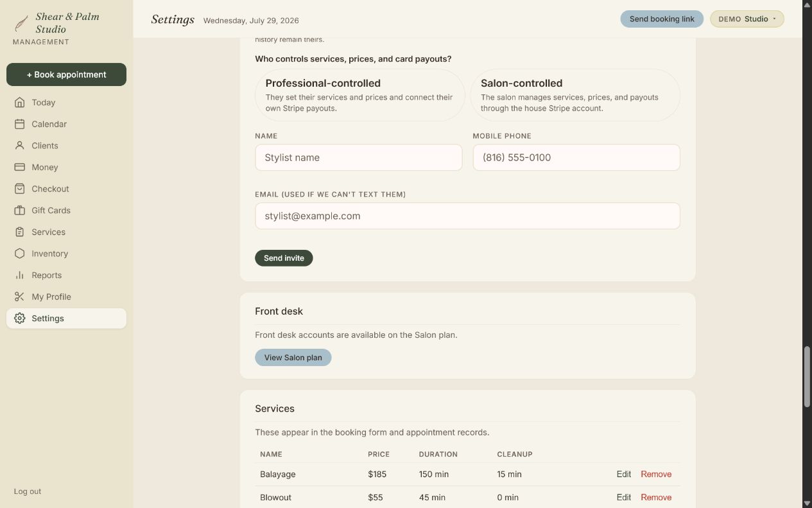View the Reports page

[66, 275]
